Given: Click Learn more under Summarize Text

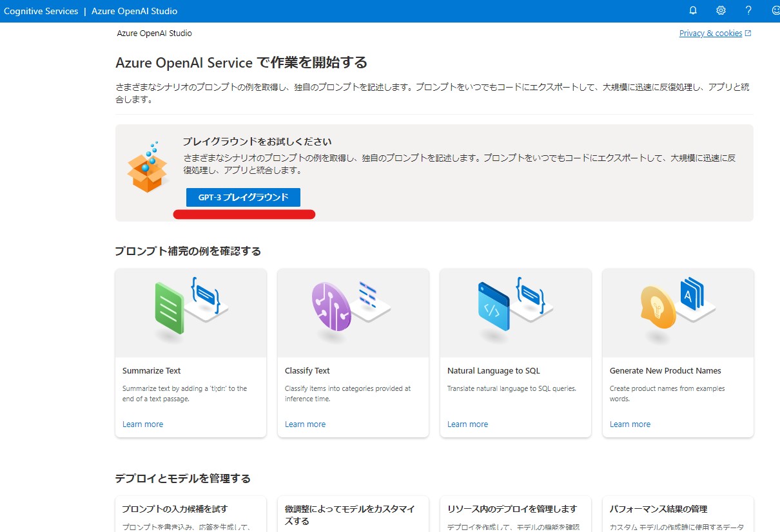Looking at the screenshot, I should 142,424.
